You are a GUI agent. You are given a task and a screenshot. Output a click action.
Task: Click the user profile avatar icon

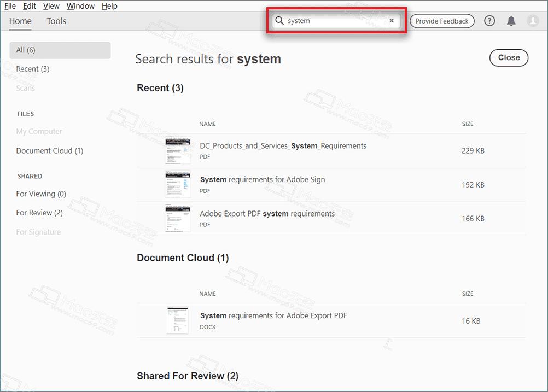pyautogui.click(x=532, y=21)
